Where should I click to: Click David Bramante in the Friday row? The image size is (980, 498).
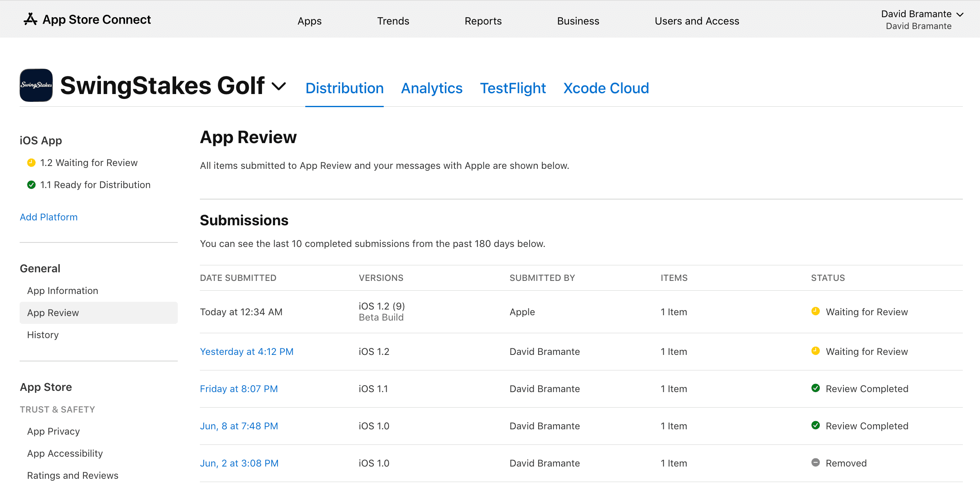(545, 389)
